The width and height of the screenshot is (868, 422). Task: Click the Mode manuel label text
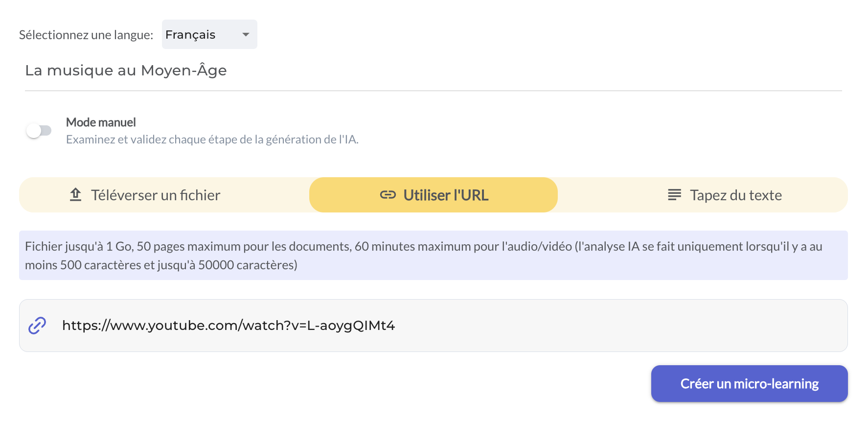101,122
